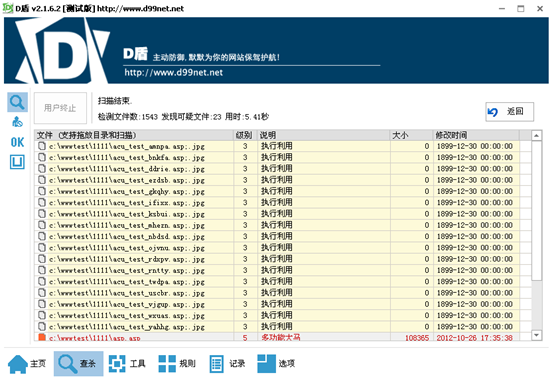Select file icon of acu_test_ifixx row
Image resolution: width=553 pixels, height=381 pixels.
click(x=42, y=202)
